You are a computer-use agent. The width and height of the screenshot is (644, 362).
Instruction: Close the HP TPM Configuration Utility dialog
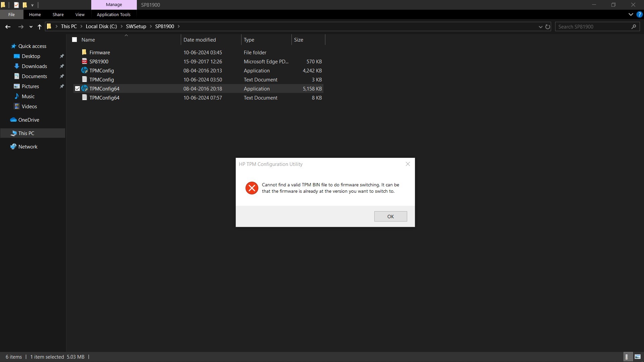[408, 164]
